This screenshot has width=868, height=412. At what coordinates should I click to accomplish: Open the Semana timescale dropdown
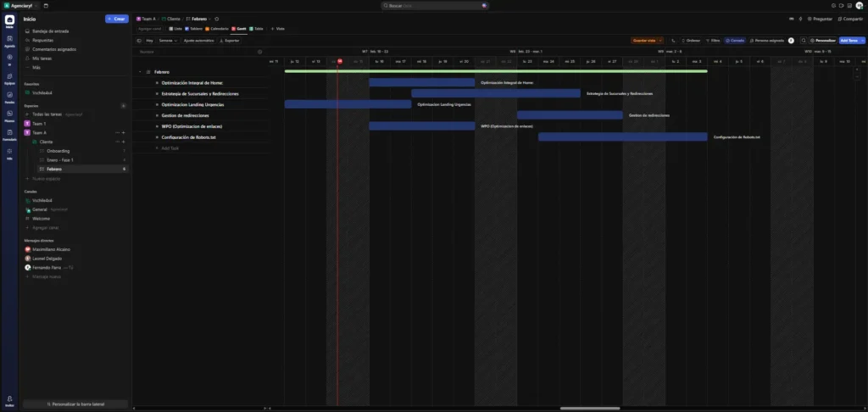click(x=168, y=41)
